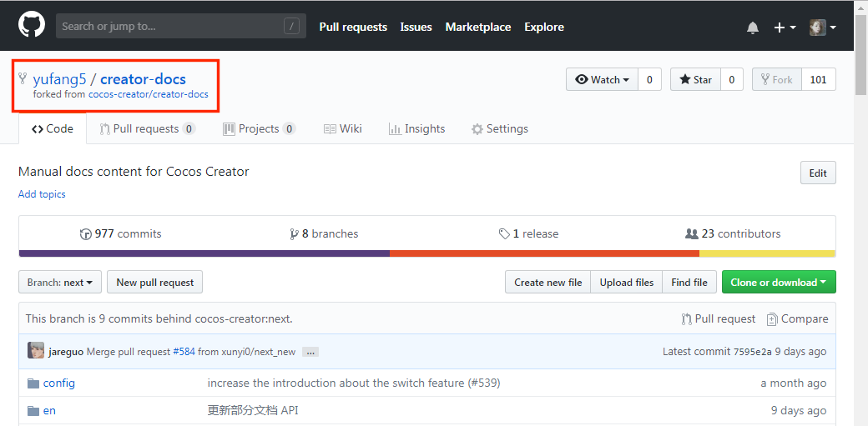This screenshot has width=868, height=426.
Task: View the 1 release page
Action: (528, 234)
